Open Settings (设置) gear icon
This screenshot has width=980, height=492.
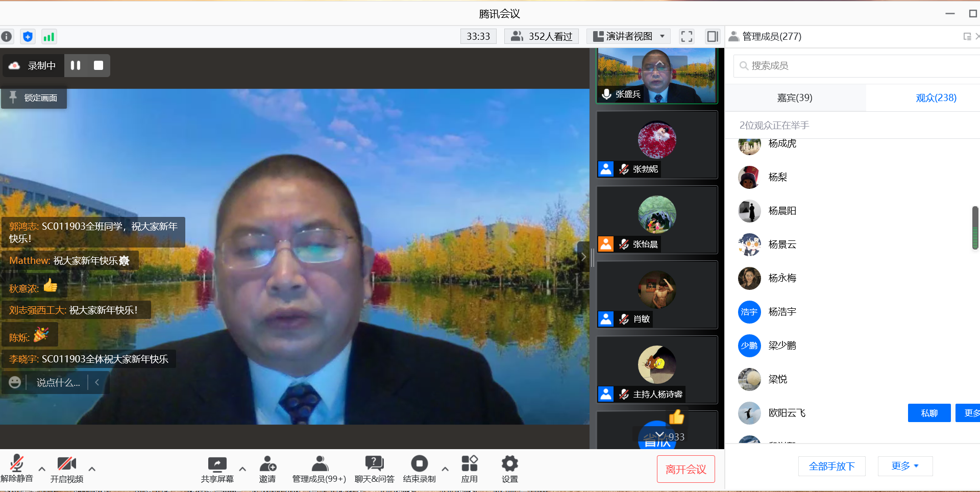point(509,464)
